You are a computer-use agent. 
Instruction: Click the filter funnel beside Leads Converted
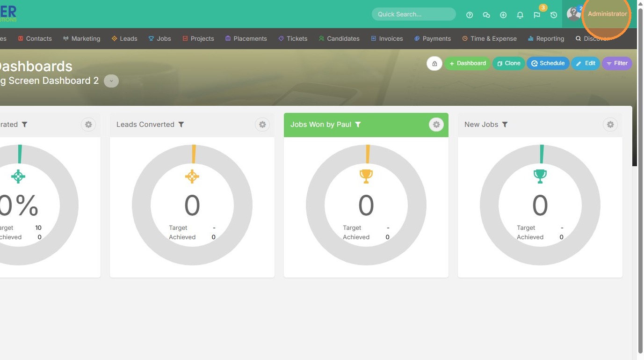click(x=181, y=125)
